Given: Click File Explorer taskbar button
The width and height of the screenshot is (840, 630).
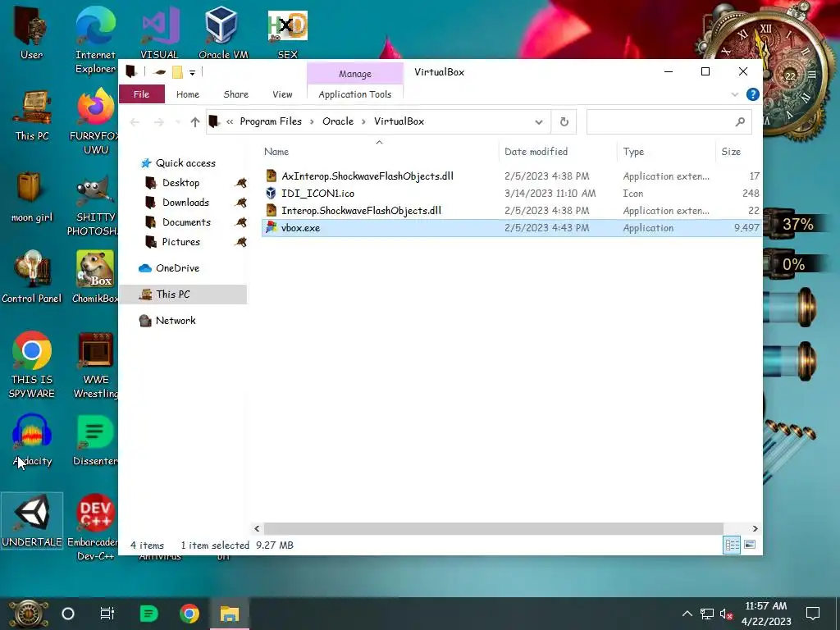Looking at the screenshot, I should (x=230, y=614).
